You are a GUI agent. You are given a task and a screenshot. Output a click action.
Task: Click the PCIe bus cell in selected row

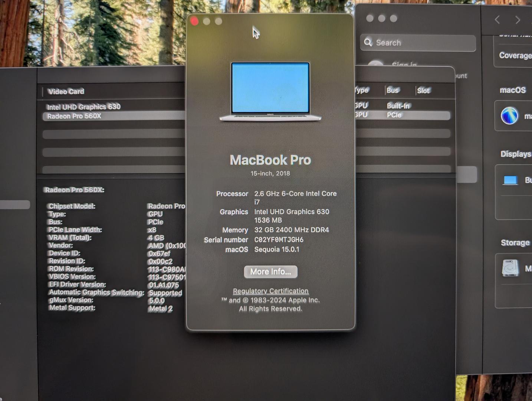394,115
